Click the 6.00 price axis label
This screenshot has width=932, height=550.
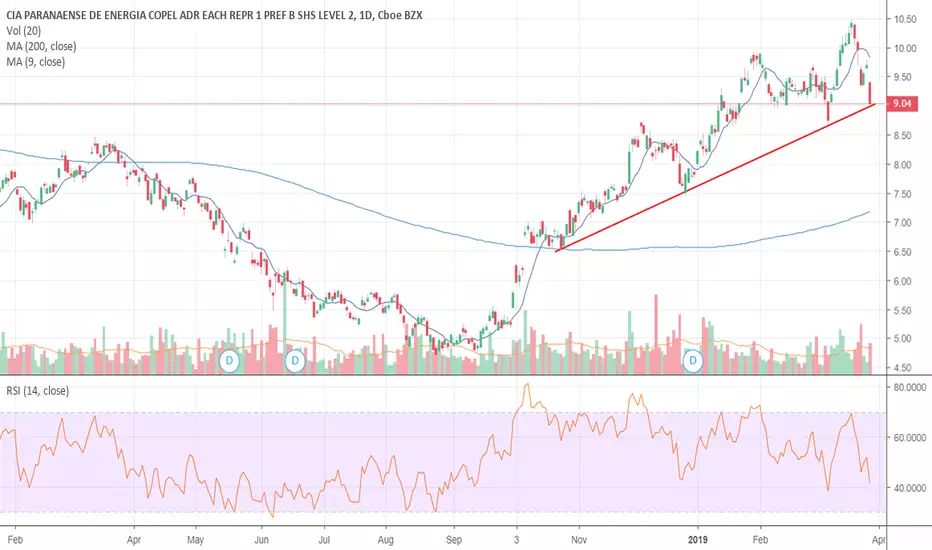pos(905,281)
